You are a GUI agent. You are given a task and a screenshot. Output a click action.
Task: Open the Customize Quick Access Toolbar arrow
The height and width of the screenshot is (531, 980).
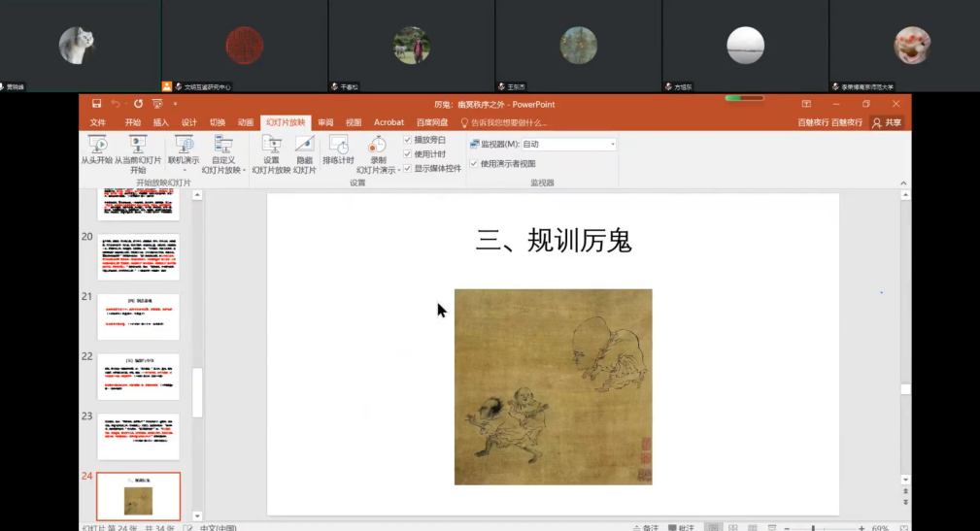tap(175, 104)
